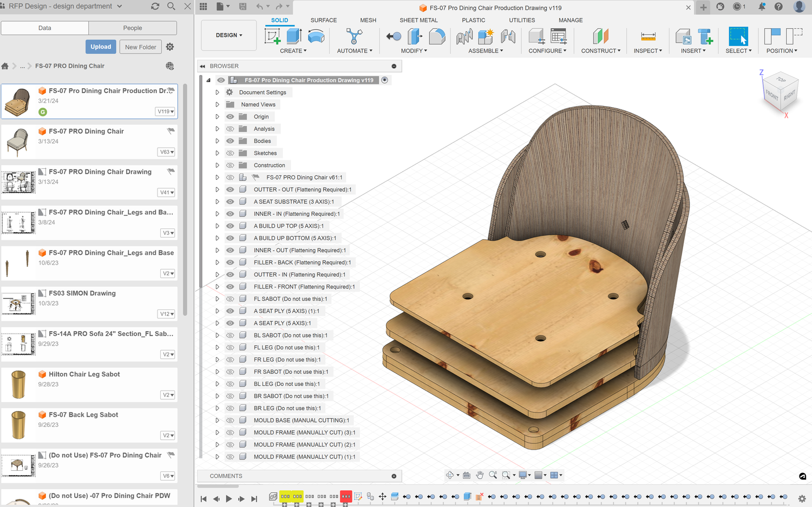This screenshot has width=812, height=507.
Task: Toggle visibility of A SEAT SUBSTRATE (3 AXIS)
Action: coord(230,202)
